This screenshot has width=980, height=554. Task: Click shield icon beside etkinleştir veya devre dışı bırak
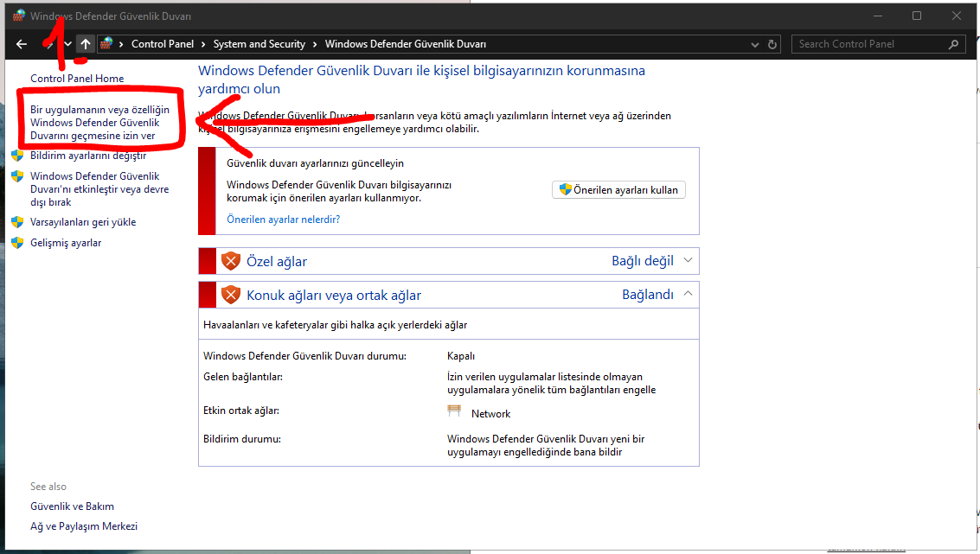(17, 176)
